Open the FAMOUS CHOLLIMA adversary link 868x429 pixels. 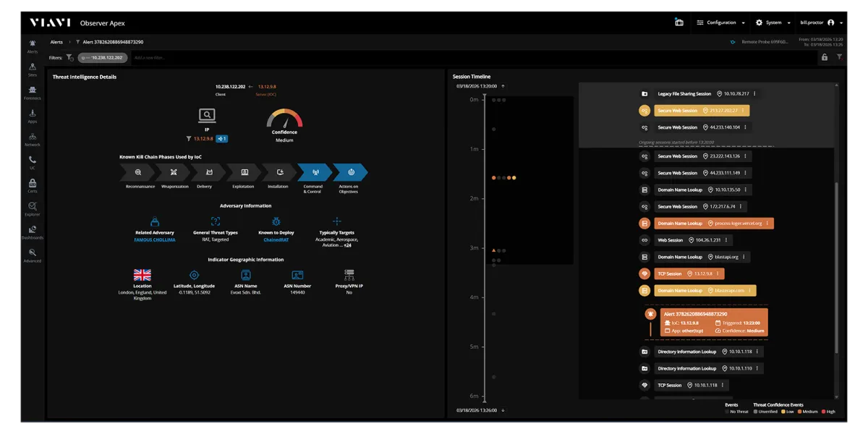[155, 239]
